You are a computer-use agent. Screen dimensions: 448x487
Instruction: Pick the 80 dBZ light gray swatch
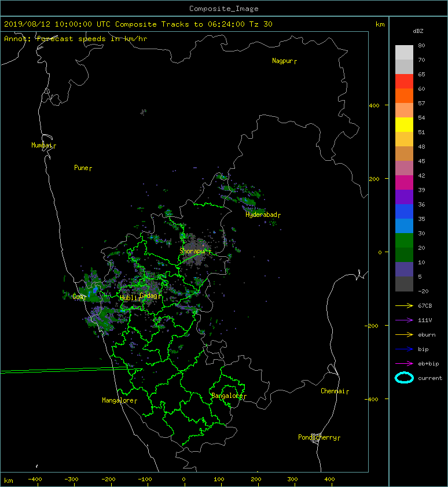(404, 52)
